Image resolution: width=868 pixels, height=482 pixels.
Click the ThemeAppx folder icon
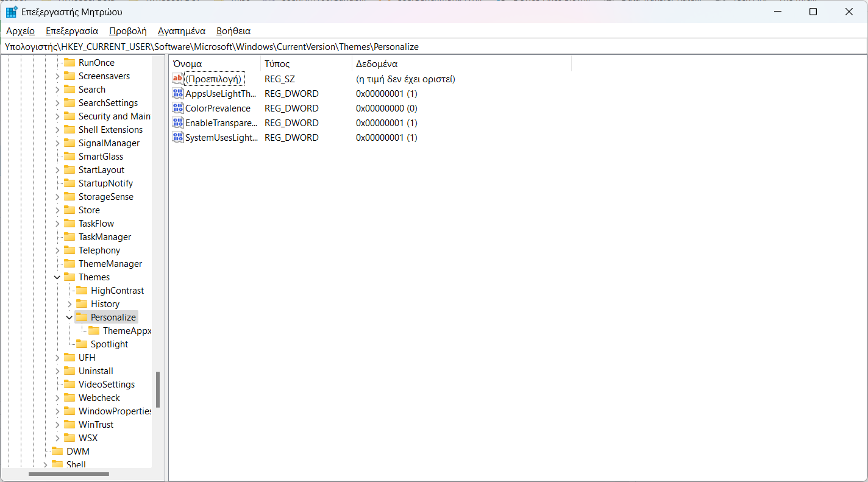tap(93, 330)
